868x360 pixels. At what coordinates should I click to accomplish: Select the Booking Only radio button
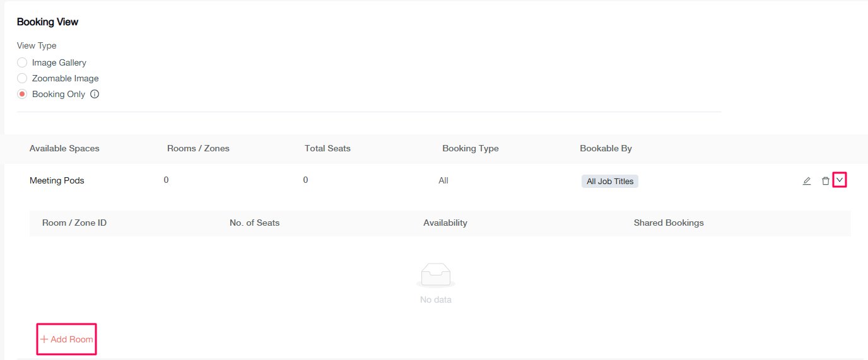tap(22, 95)
